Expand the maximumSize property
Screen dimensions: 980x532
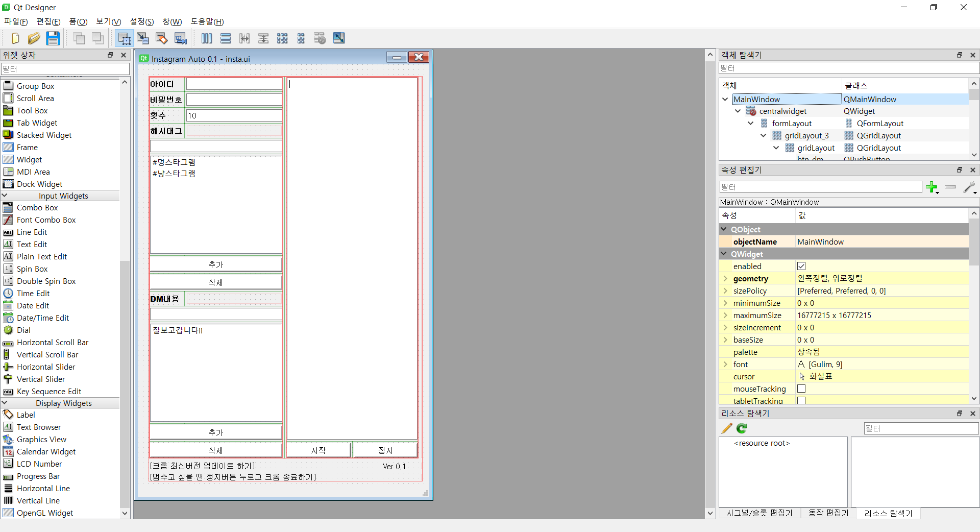click(725, 315)
